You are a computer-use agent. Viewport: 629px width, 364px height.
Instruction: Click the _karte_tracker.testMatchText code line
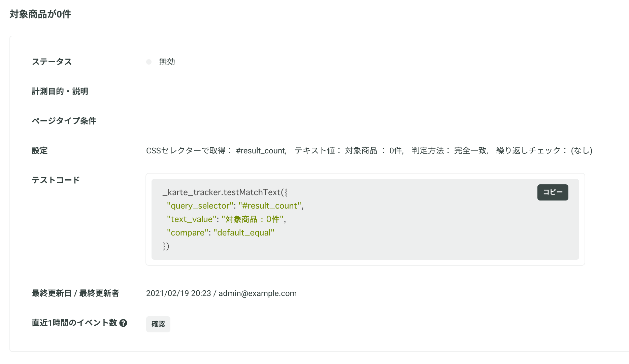point(225,192)
